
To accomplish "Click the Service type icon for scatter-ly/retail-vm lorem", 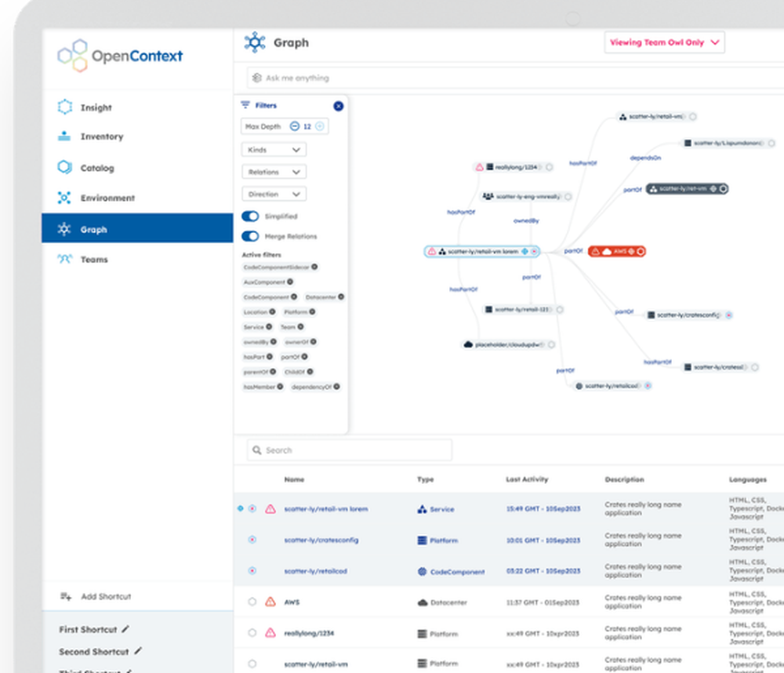I will pos(423,508).
